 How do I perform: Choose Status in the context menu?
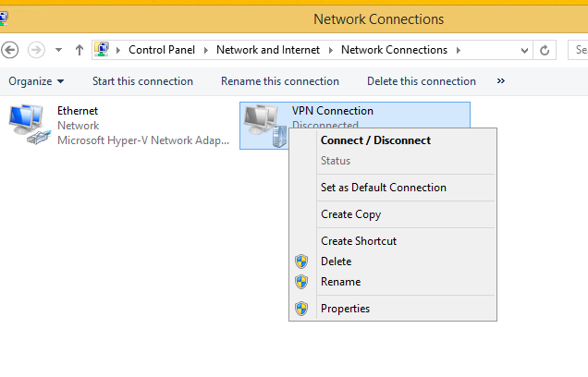coord(393,161)
